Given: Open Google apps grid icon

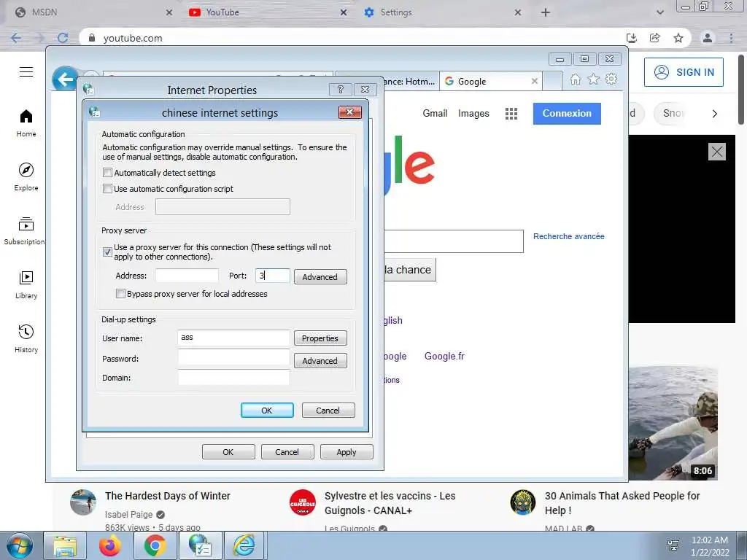Looking at the screenshot, I should 511,113.
